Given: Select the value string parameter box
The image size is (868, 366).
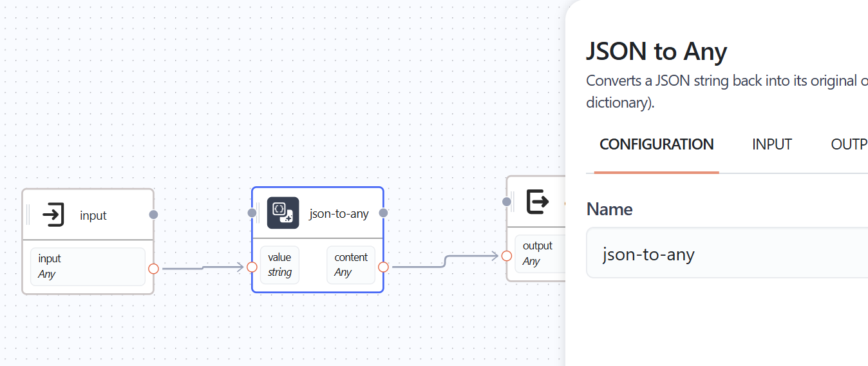Looking at the screenshot, I should [279, 265].
